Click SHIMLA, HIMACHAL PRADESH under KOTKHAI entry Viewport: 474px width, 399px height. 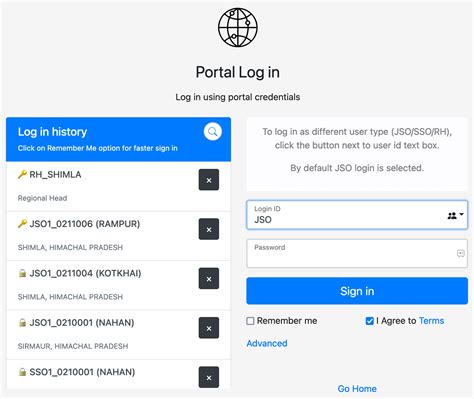point(70,297)
